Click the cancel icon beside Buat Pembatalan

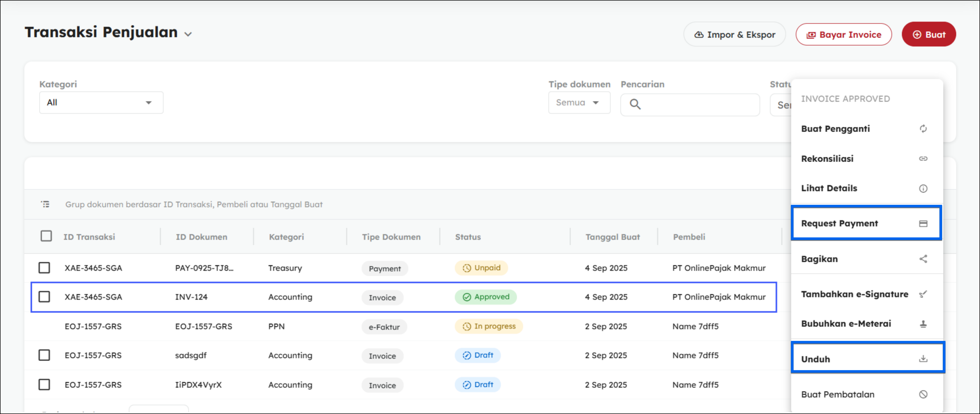[923, 394]
